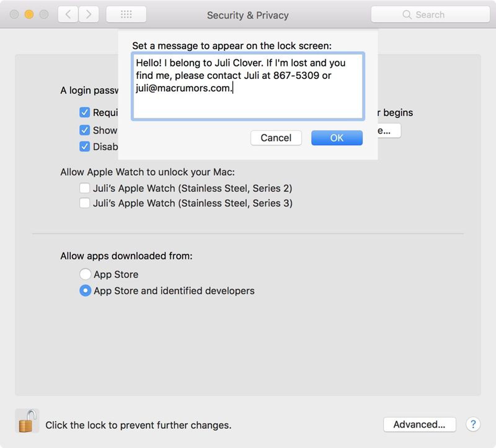The image size is (496, 448).
Task: Click the forward navigation arrow
Action: coord(89,14)
